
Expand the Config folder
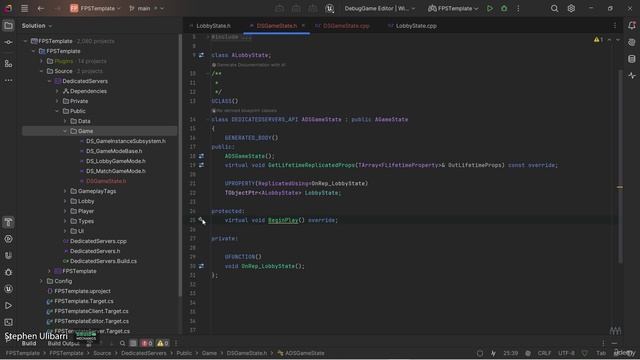(x=41, y=281)
